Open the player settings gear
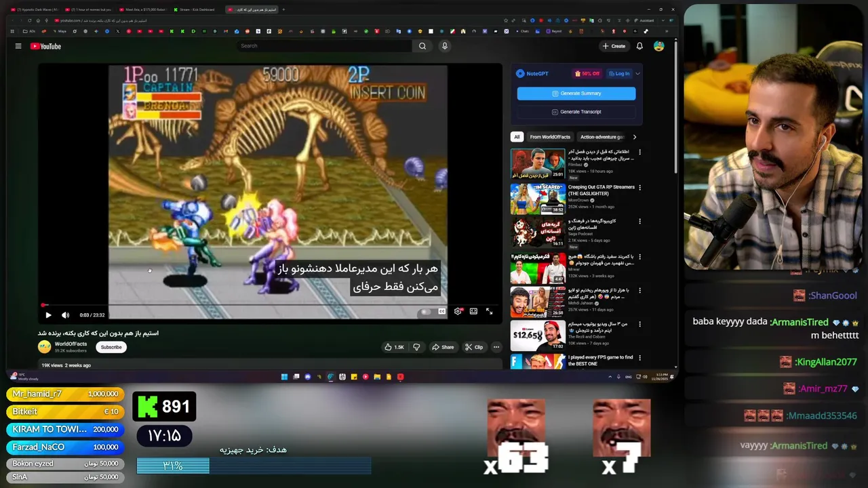This screenshot has height=488, width=868. [458, 312]
